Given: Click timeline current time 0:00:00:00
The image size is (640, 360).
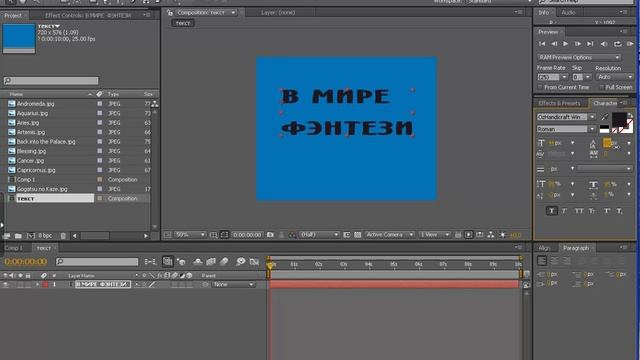Looking at the screenshot, I should click(25, 262).
